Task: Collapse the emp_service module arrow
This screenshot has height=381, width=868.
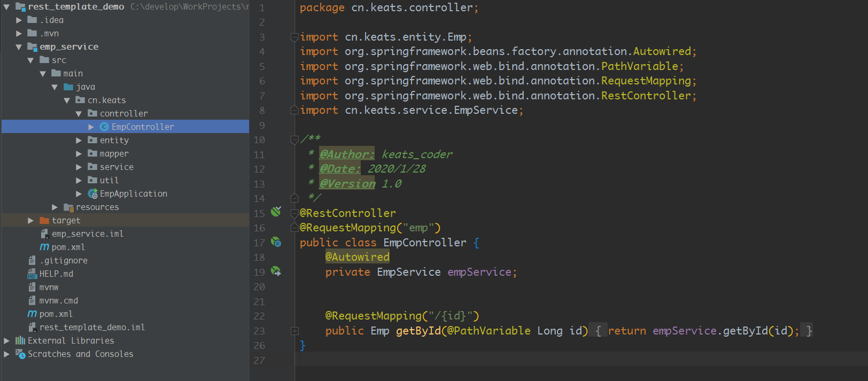Action: [19, 47]
